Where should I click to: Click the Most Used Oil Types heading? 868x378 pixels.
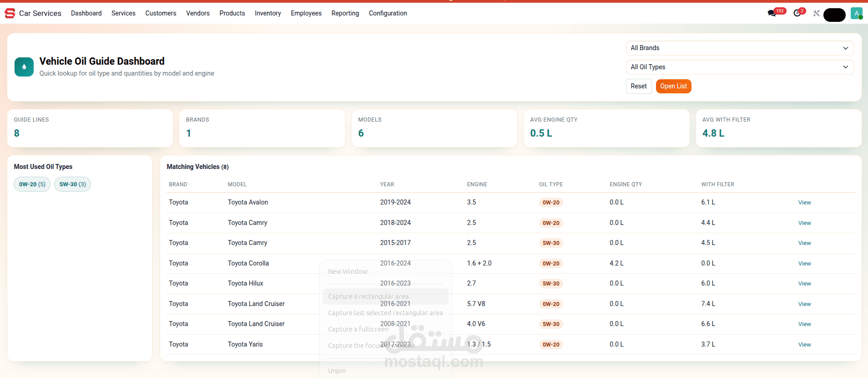click(x=43, y=167)
